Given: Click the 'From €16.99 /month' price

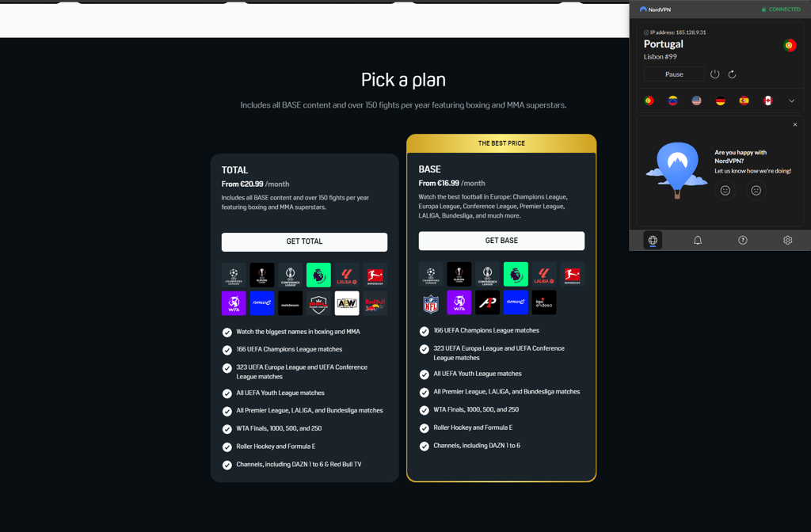Looking at the screenshot, I should [x=452, y=183].
